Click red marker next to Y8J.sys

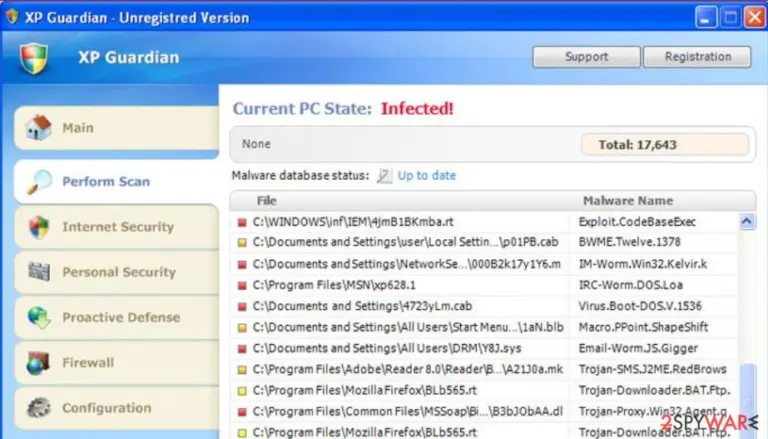pos(242,349)
